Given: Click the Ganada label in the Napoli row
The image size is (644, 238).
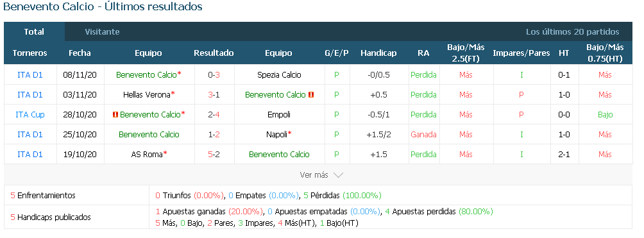Looking at the screenshot, I should coord(423,135).
